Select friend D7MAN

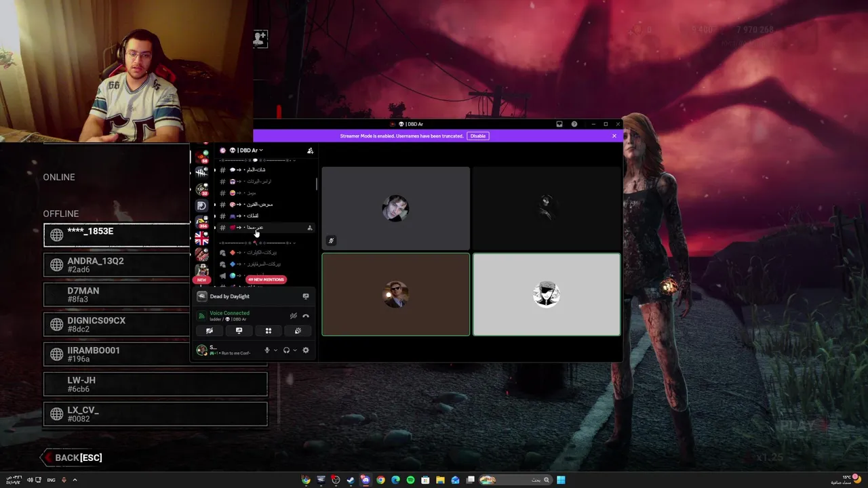117,295
